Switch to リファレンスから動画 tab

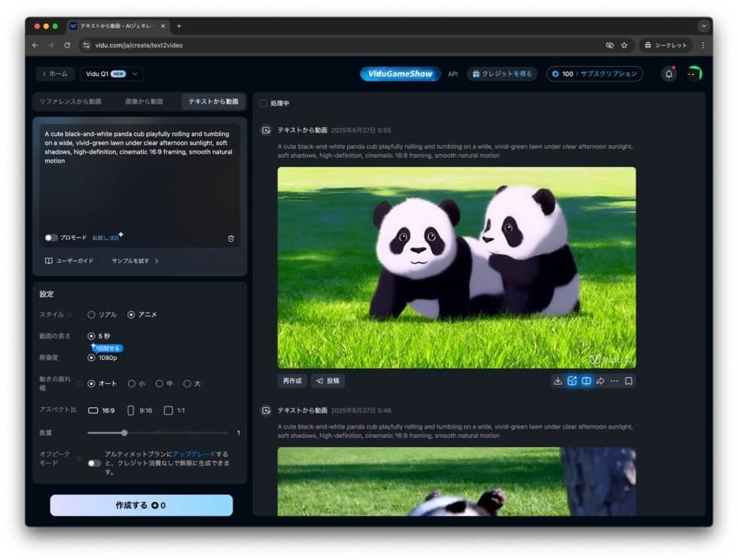[70, 102]
